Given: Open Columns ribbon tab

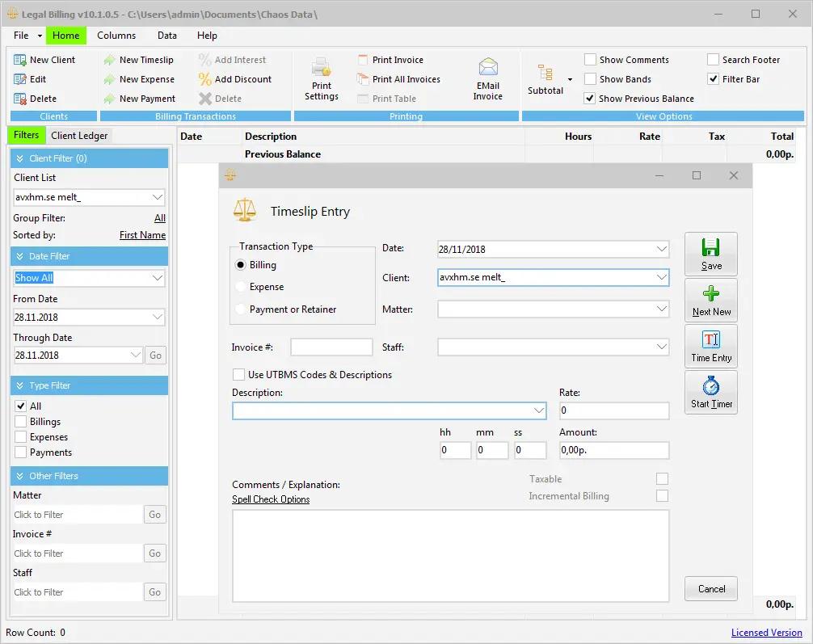Looking at the screenshot, I should pos(116,36).
